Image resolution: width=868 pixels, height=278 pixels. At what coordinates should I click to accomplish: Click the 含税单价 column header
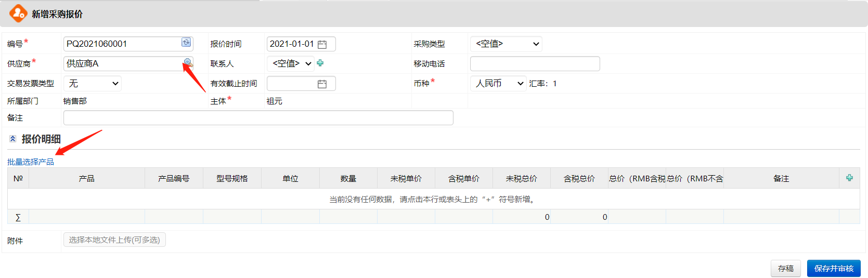pyautogui.click(x=464, y=178)
